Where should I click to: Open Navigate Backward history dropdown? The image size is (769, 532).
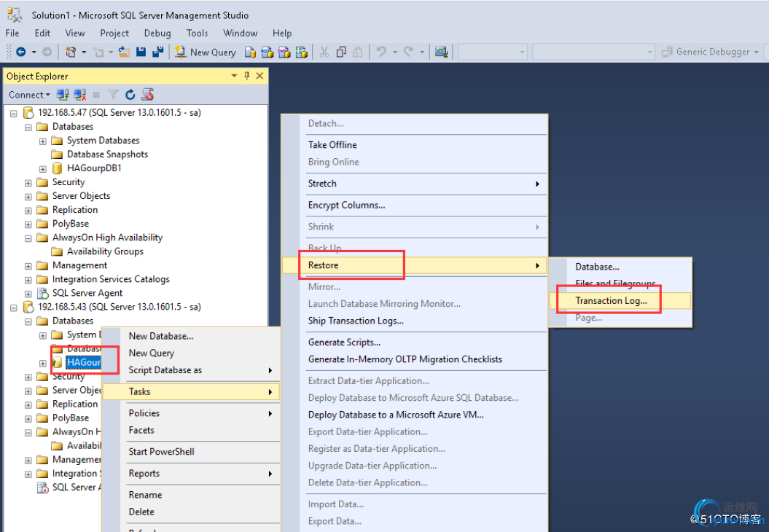click(34, 52)
